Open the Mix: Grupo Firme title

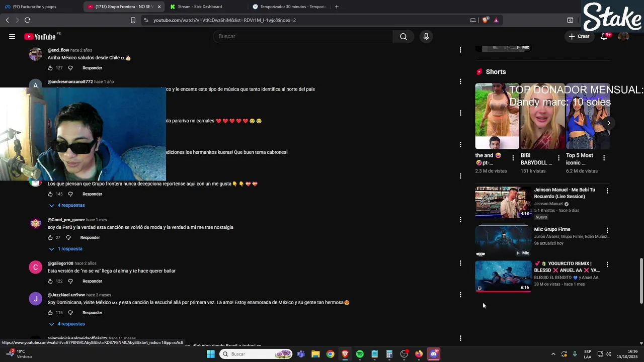click(552, 229)
